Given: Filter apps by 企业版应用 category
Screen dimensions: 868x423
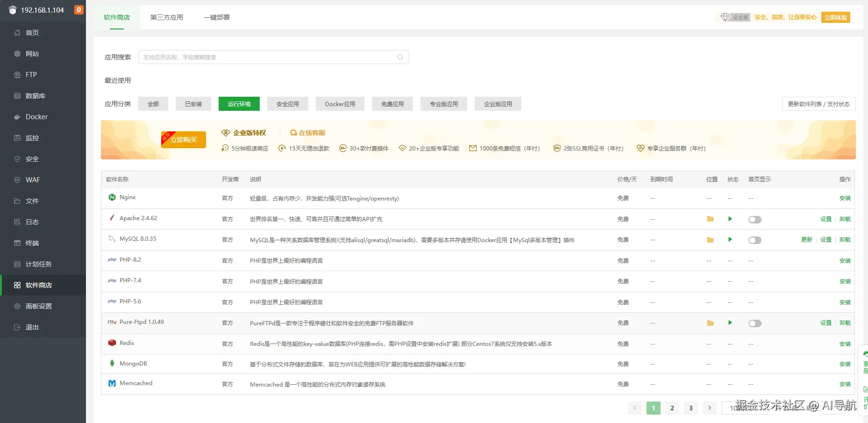Looking at the screenshot, I should [498, 104].
